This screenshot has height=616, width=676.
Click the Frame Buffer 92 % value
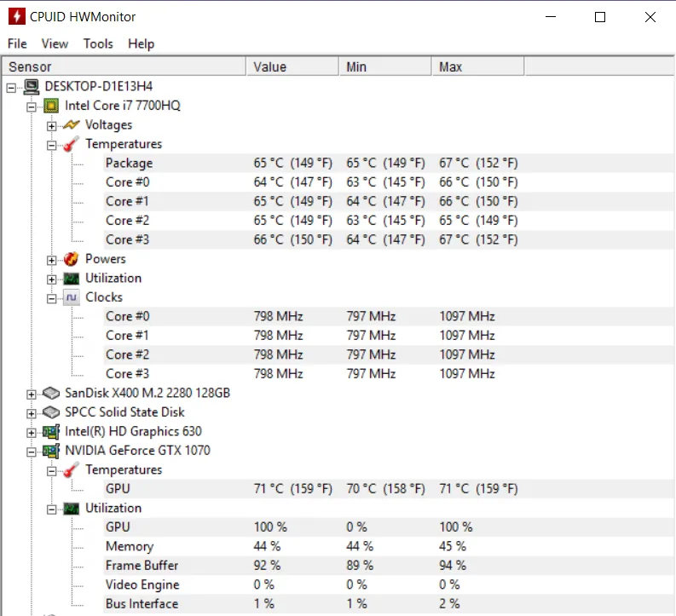267,566
